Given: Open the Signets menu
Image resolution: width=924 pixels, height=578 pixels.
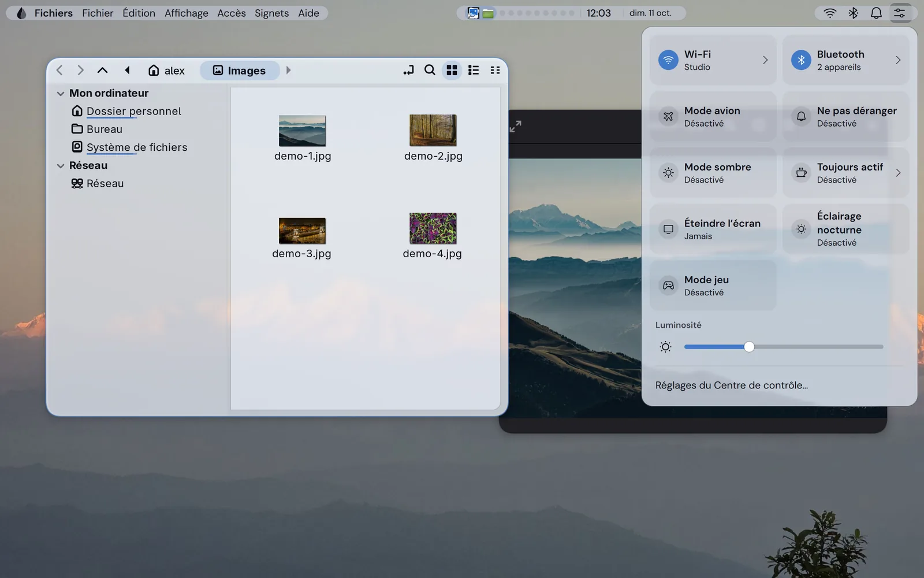Looking at the screenshot, I should click(x=271, y=13).
